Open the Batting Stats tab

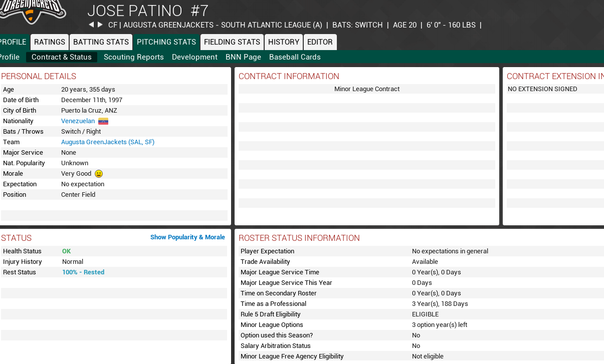[101, 42]
